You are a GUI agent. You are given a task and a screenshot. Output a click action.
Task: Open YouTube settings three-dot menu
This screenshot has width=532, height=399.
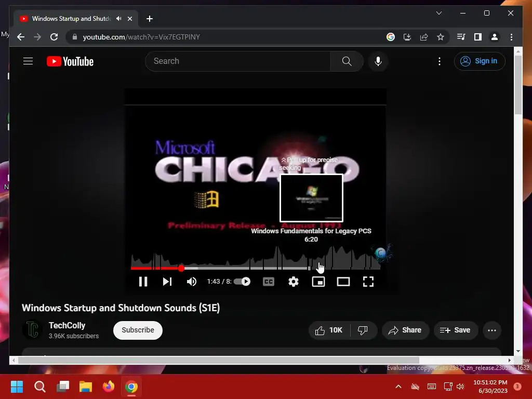coord(440,61)
